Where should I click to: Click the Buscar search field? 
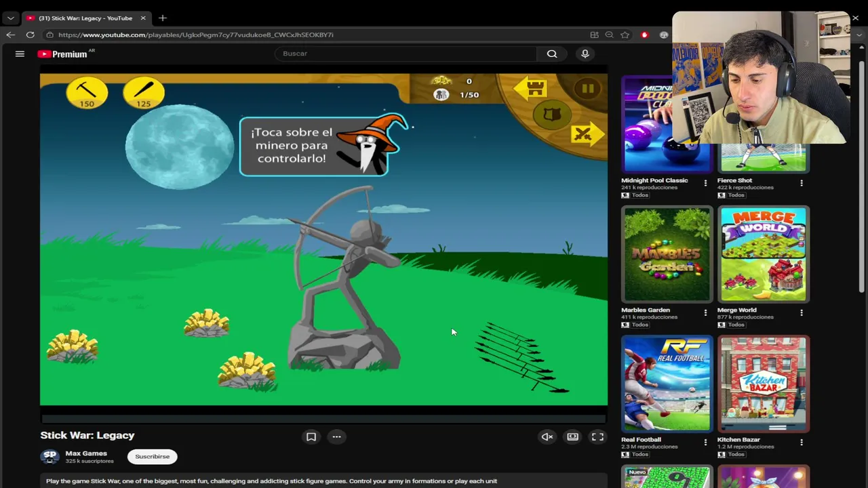pos(406,54)
